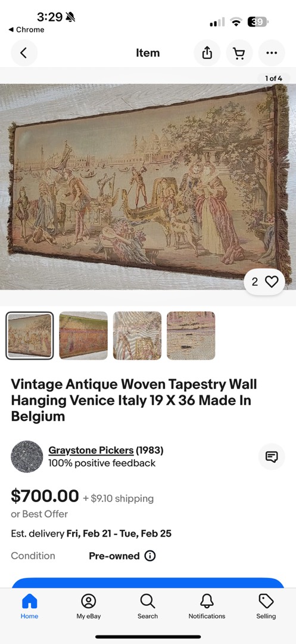
Task: Tap the blue button below Condition
Action: [x=148, y=583]
